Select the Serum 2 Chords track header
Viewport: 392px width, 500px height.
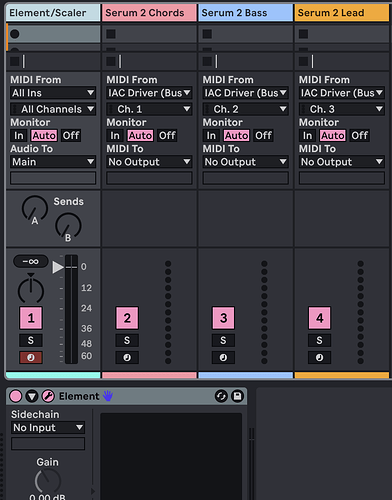[149, 13]
